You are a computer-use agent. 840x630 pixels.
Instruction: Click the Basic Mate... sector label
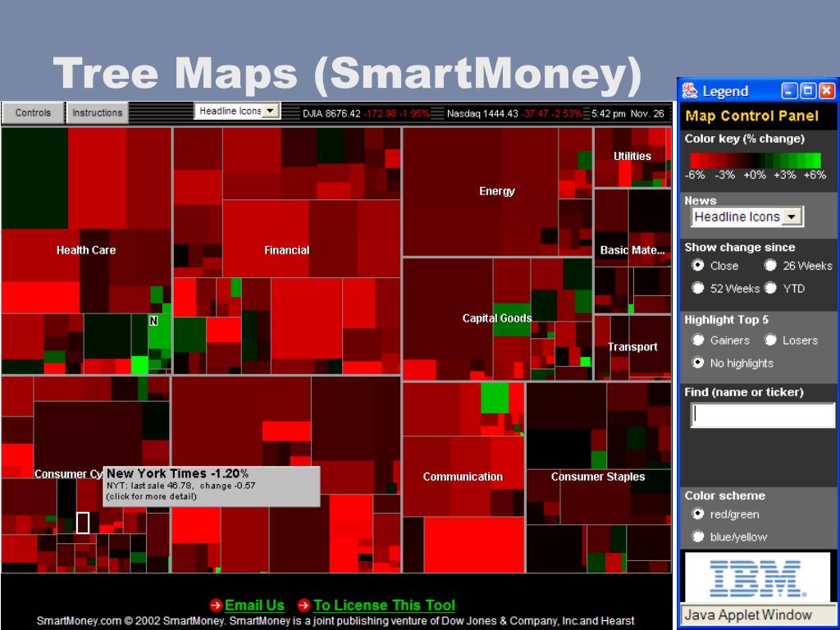click(x=632, y=250)
